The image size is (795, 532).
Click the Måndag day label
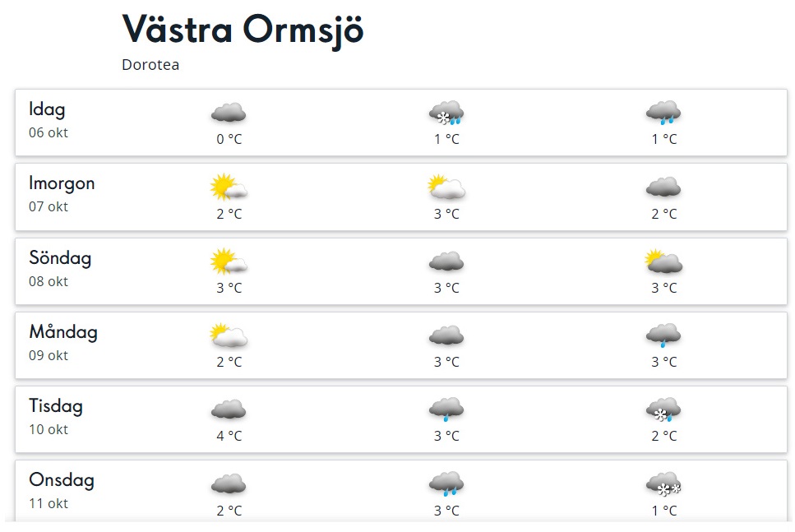point(63,332)
